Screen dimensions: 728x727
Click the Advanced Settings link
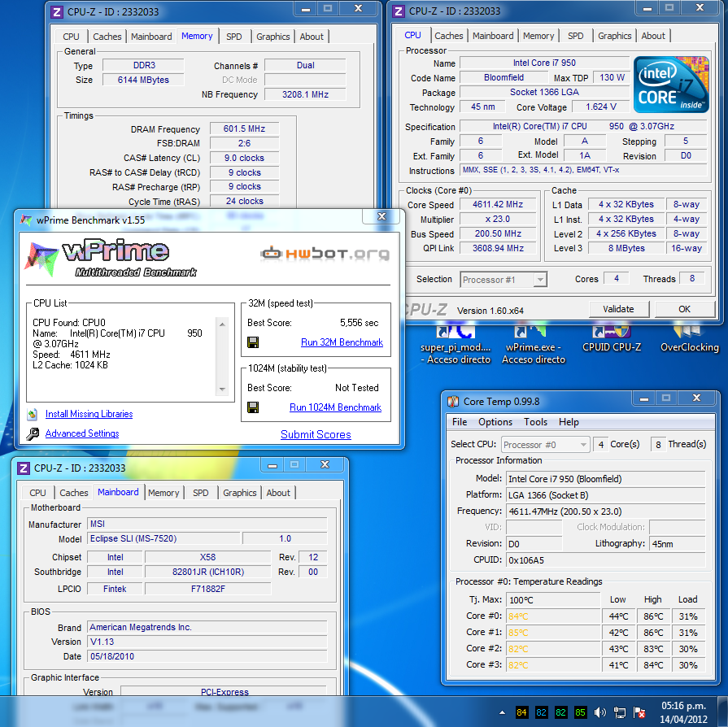(82, 433)
